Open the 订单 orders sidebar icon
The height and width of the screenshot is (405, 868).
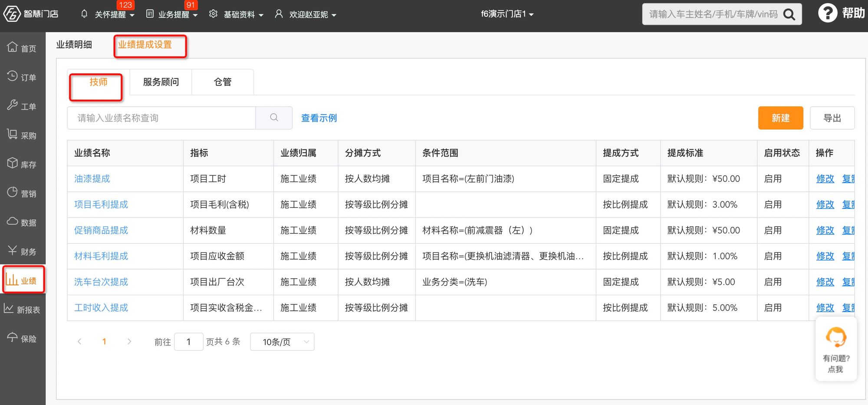13,76
